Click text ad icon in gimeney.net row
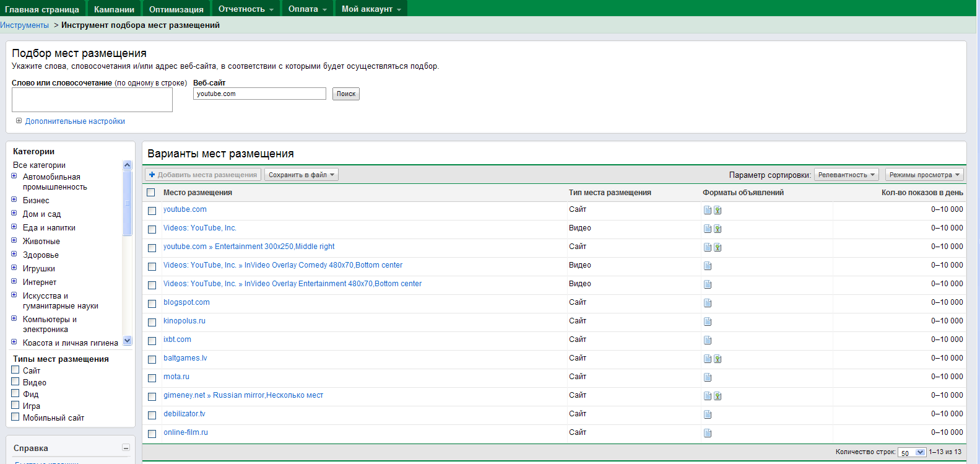980x464 pixels. pos(708,396)
